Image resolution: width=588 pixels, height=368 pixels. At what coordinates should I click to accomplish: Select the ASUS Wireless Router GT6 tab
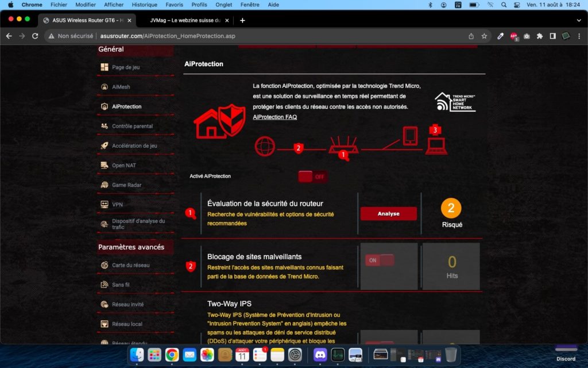87,20
